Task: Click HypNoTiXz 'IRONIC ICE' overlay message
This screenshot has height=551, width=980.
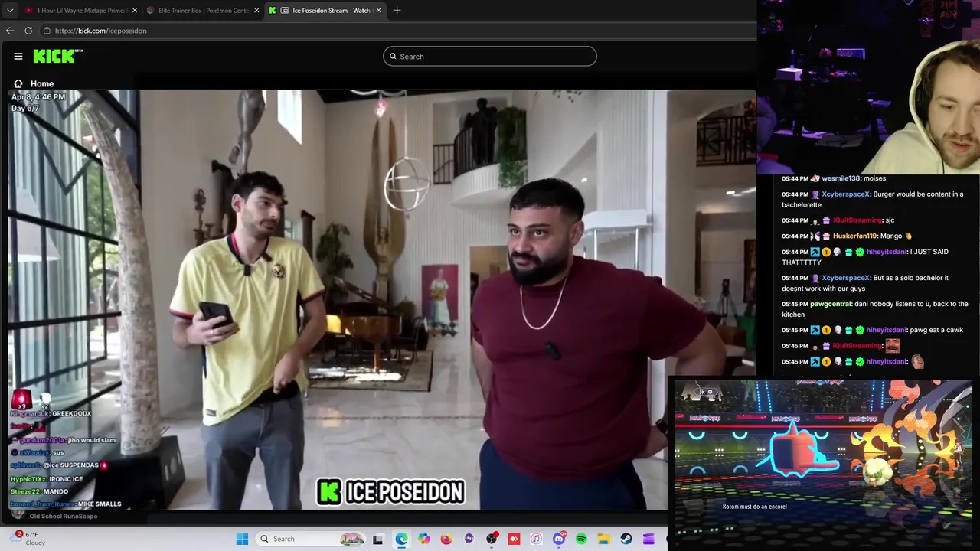Action: point(46,479)
